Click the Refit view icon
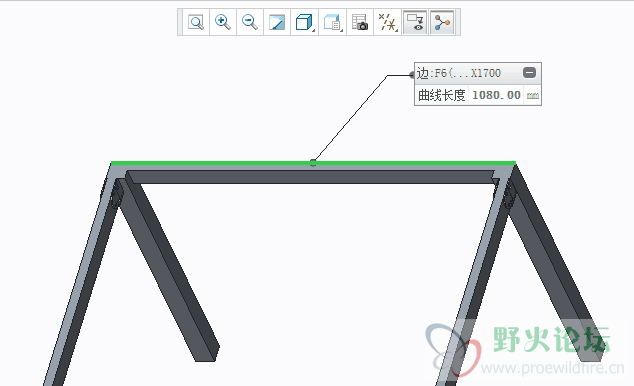This screenshot has height=386, width=634. click(196, 22)
